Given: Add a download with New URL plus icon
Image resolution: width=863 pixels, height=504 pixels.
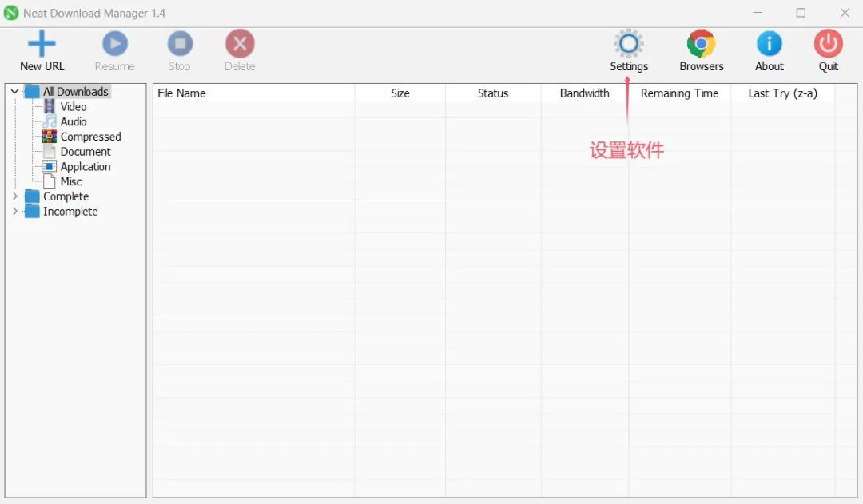Looking at the screenshot, I should click(42, 43).
